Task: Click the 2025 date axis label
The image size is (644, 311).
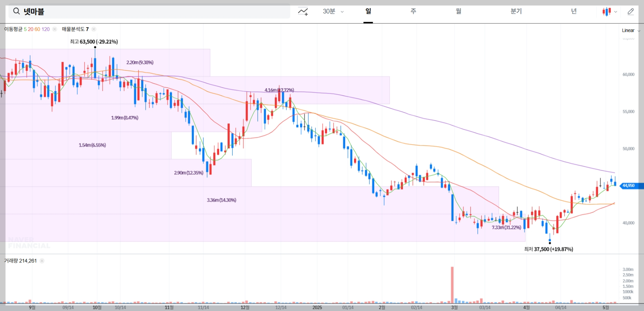Action: [317, 307]
